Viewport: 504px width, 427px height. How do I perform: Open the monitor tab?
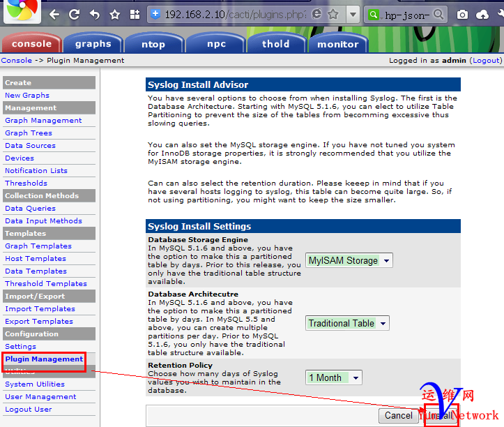coord(337,44)
